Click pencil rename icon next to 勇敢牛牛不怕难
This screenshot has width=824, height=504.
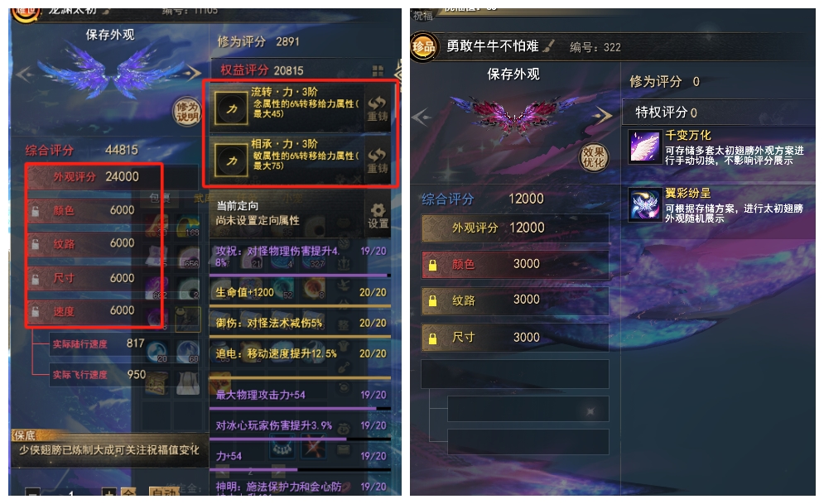tap(548, 46)
